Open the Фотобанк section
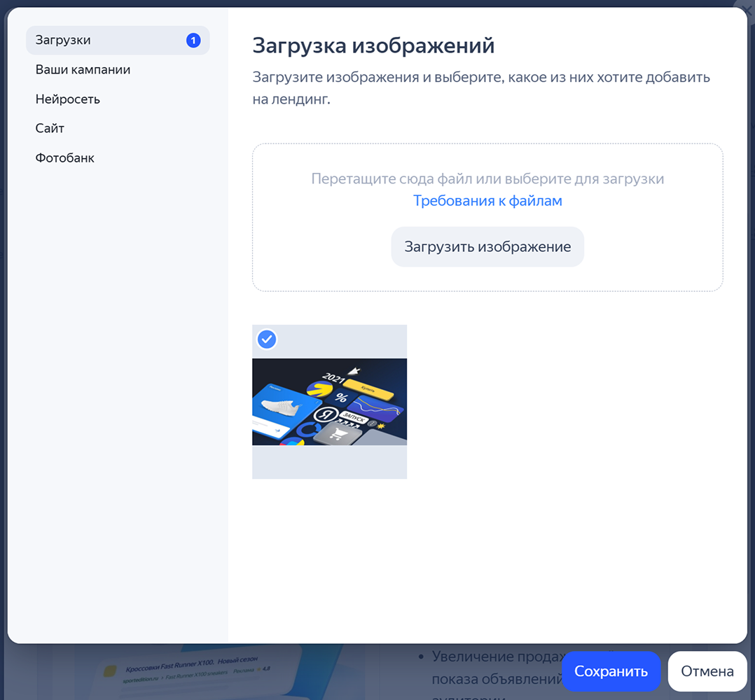Image resolution: width=755 pixels, height=700 pixels. pyautogui.click(x=65, y=157)
